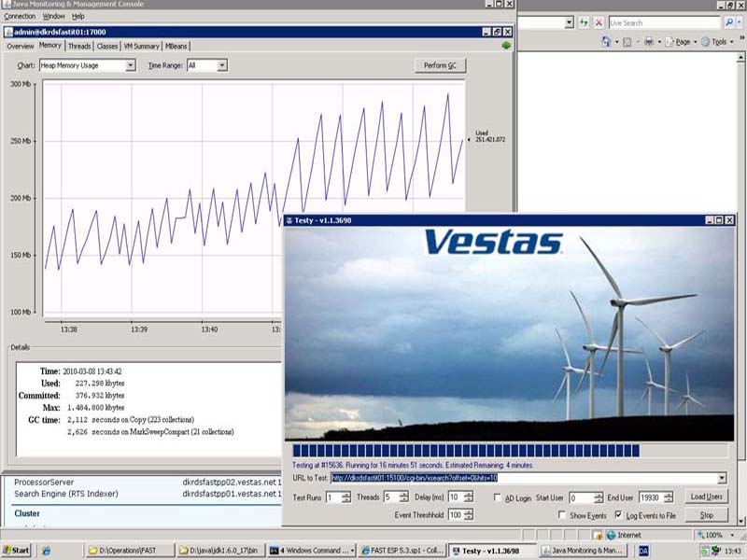Switch to the D:\Operations\FAST taskbar window

[130, 551]
